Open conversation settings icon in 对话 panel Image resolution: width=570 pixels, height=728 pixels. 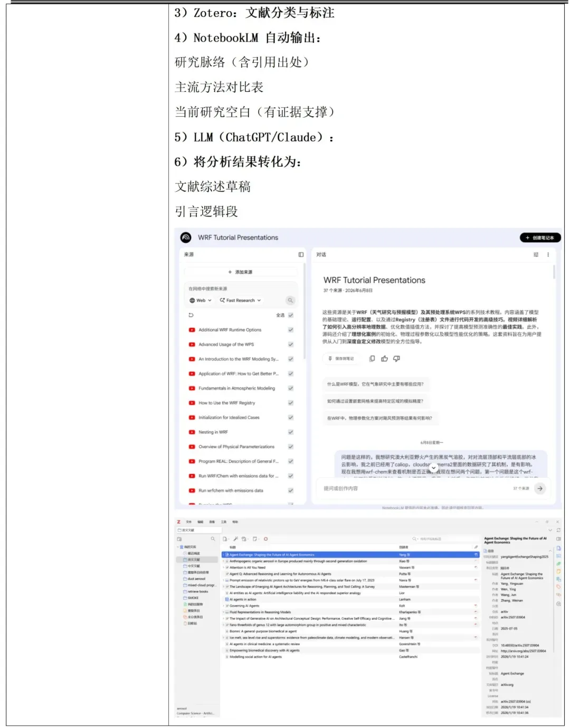point(536,254)
